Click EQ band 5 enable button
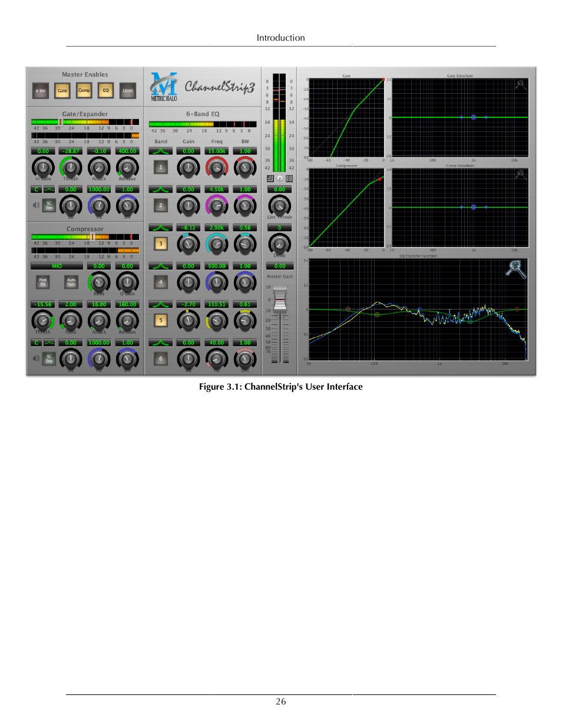 [160, 320]
